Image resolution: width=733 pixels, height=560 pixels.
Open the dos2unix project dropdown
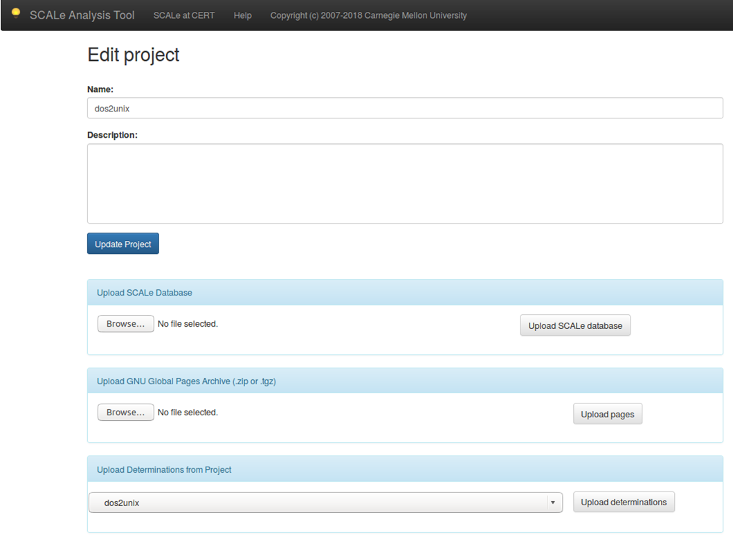(318, 503)
